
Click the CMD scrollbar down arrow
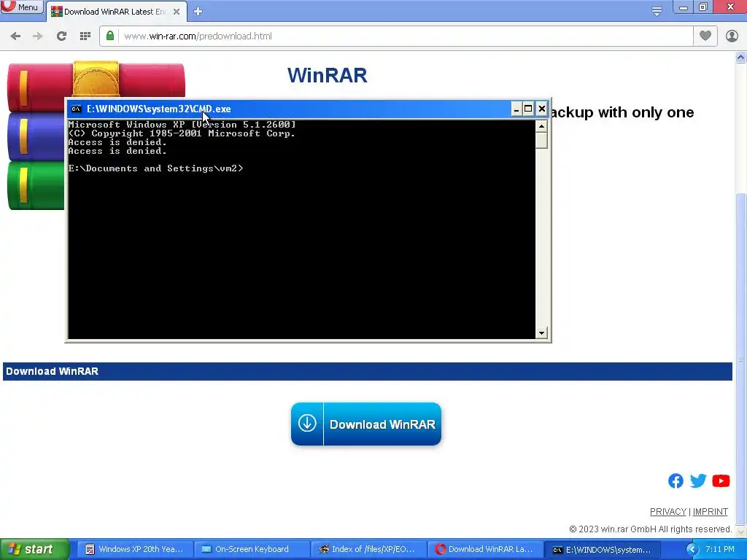(541, 332)
